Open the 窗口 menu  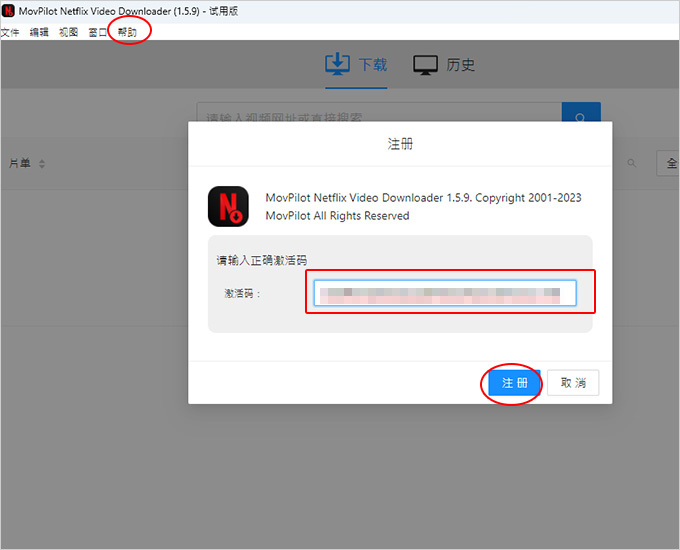pyautogui.click(x=98, y=32)
